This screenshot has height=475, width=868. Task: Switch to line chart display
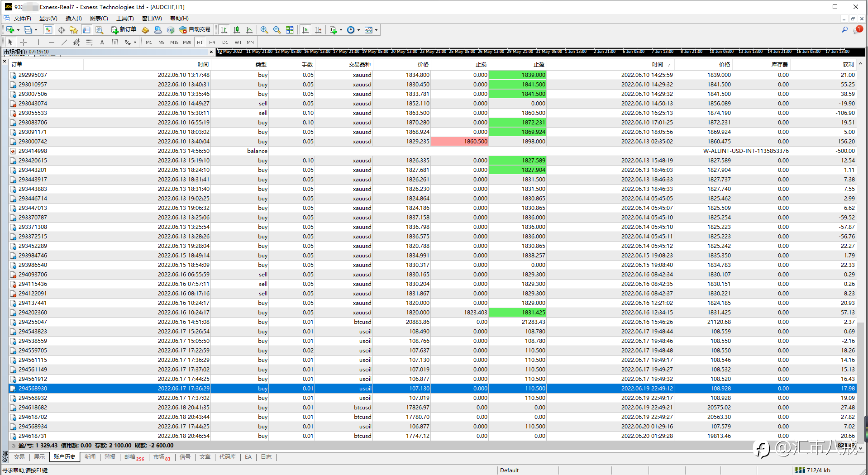(x=249, y=30)
